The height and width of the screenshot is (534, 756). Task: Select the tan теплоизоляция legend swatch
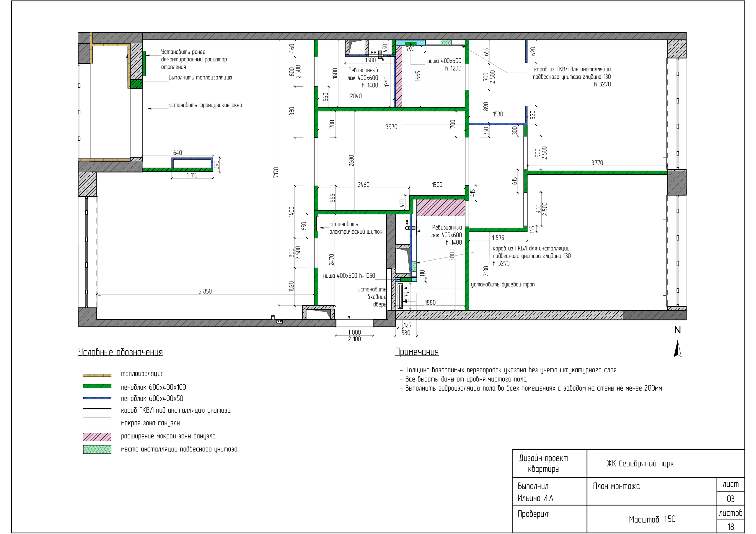97,375
